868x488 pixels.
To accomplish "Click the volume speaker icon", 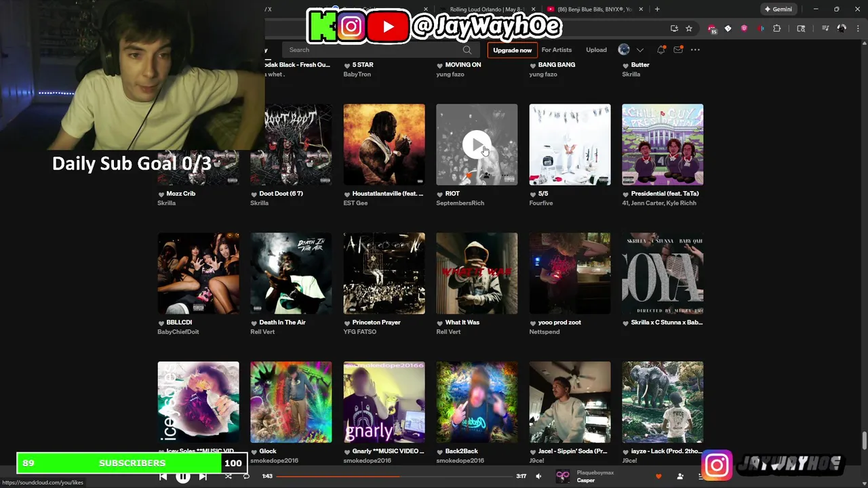I will [x=538, y=476].
